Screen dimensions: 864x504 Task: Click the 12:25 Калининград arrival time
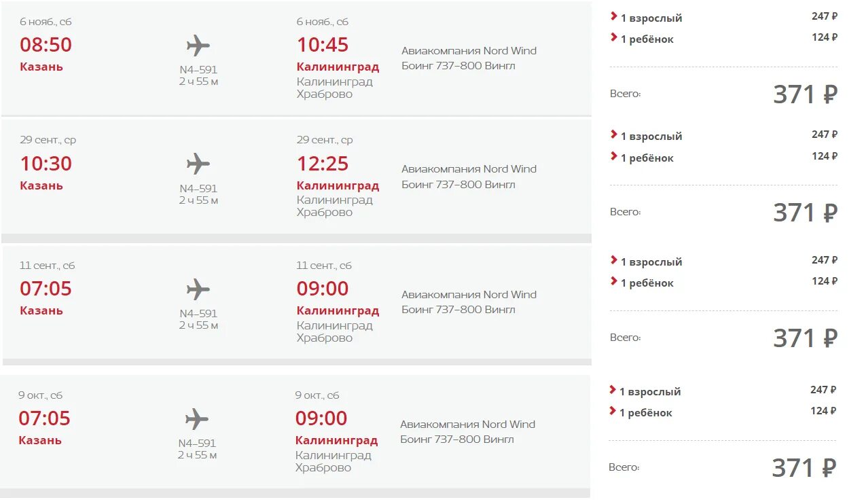click(323, 164)
